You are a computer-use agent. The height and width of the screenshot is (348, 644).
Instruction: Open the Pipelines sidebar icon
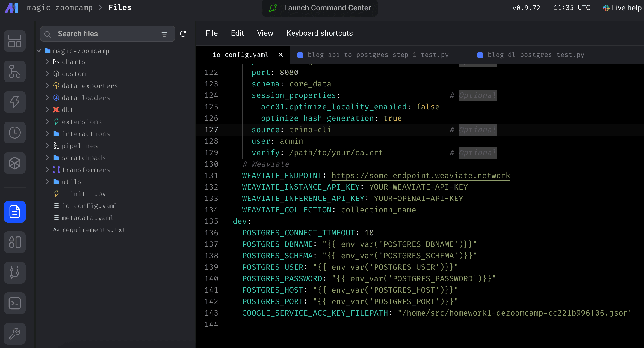point(15,71)
